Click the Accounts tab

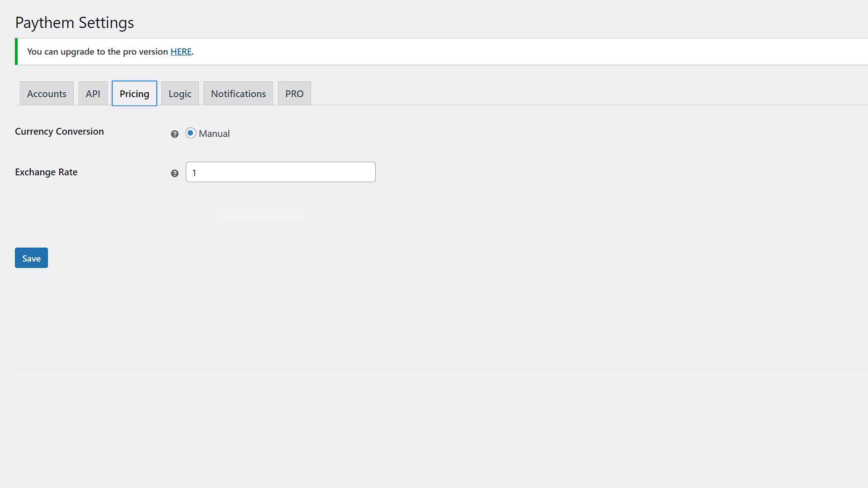(47, 94)
